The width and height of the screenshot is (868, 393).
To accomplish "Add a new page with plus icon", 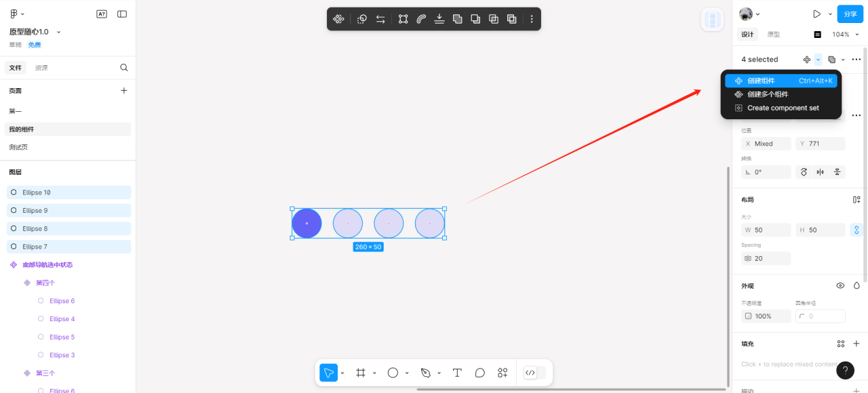I will 124,90.
